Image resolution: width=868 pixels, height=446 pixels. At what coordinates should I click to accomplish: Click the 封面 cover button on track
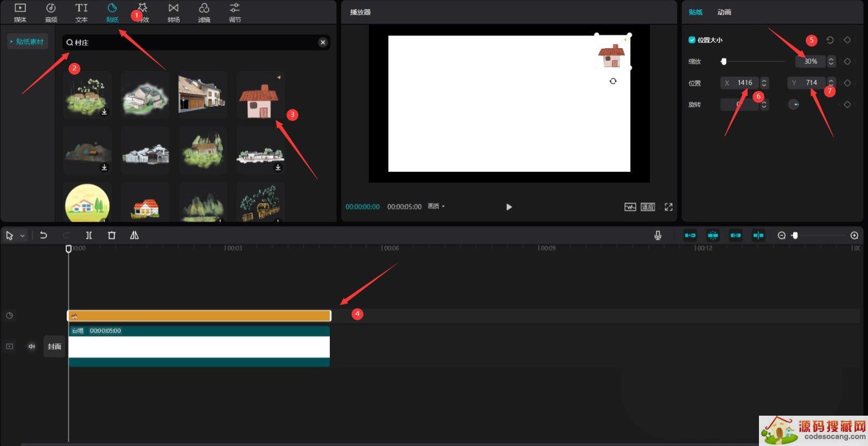(54, 346)
